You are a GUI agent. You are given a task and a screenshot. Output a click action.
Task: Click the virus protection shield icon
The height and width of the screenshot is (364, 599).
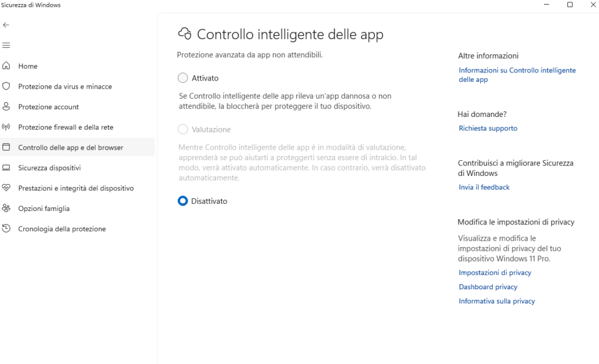click(x=6, y=86)
